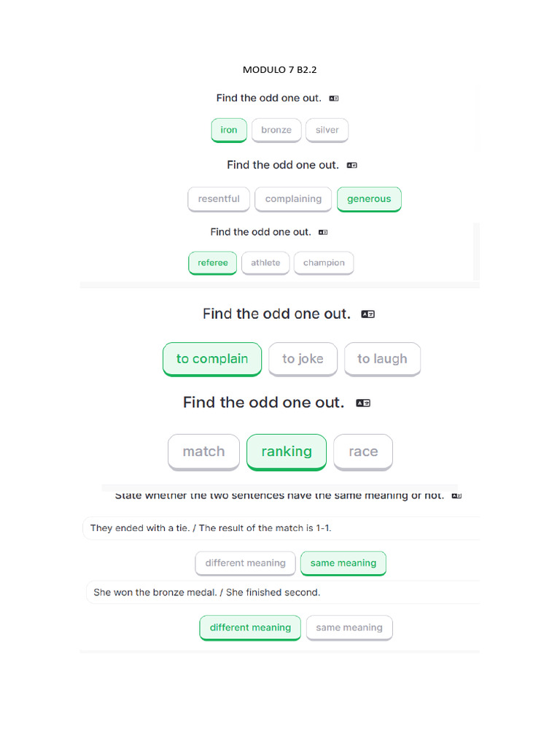The image size is (560, 747).
Task: Choose the 'bronze' answer option
Action: click(x=276, y=130)
